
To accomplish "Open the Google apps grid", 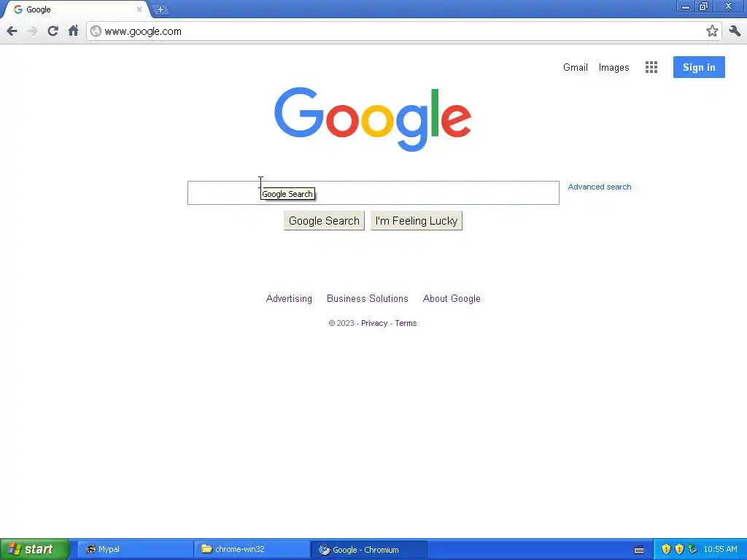I will click(x=651, y=67).
